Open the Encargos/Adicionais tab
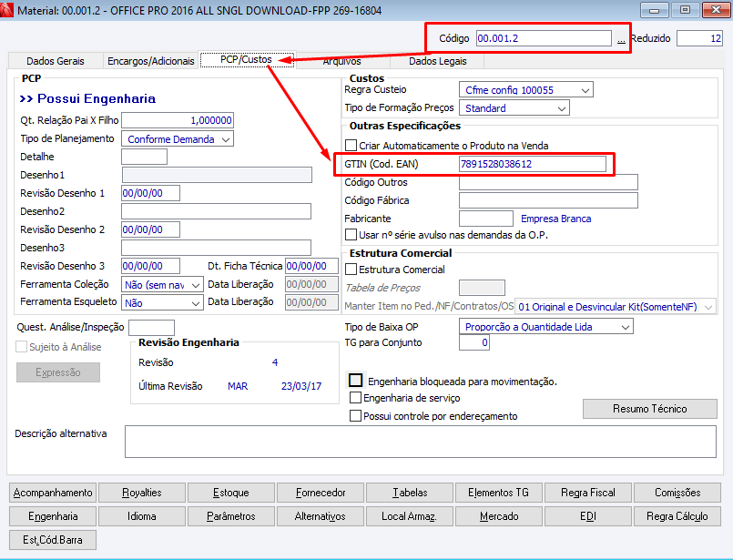 click(150, 61)
